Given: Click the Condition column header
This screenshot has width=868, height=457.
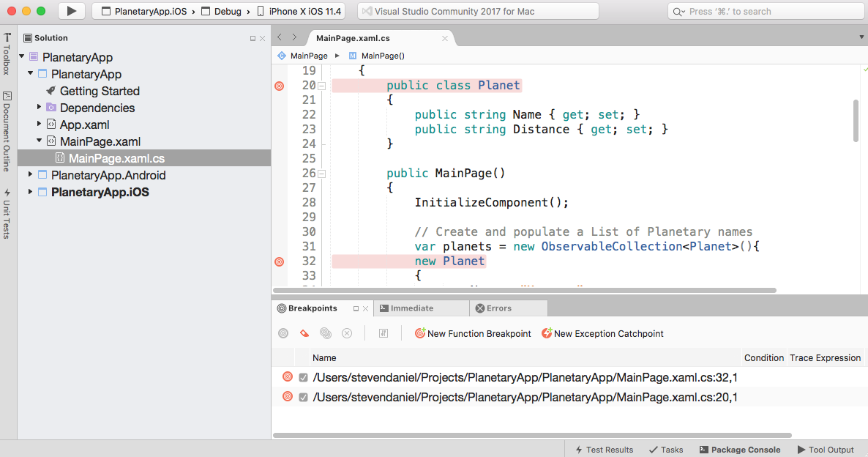Looking at the screenshot, I should 764,358.
